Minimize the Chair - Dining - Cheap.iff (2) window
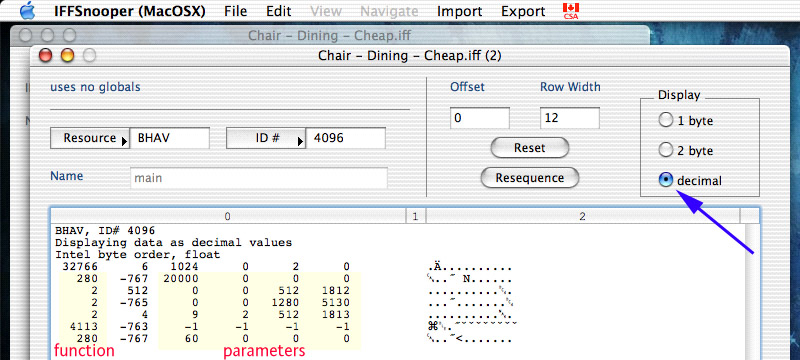Screen dimensions: 800x360 pyautogui.click(x=67, y=55)
